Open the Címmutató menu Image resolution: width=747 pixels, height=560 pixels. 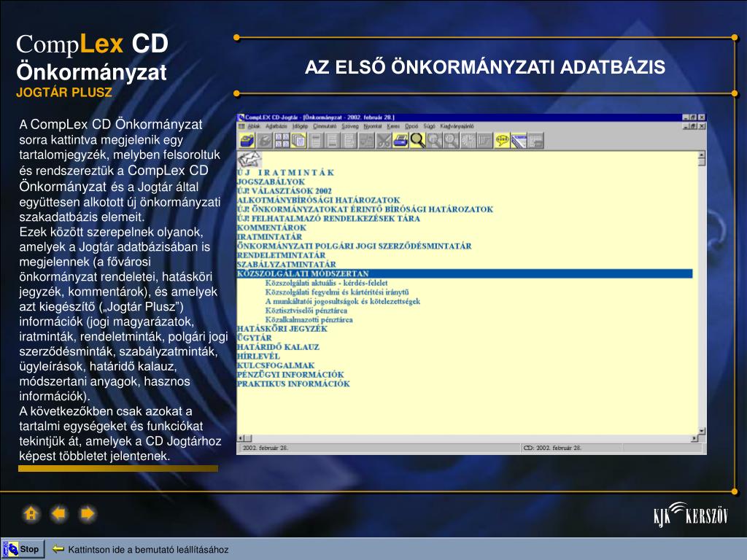[325, 126]
